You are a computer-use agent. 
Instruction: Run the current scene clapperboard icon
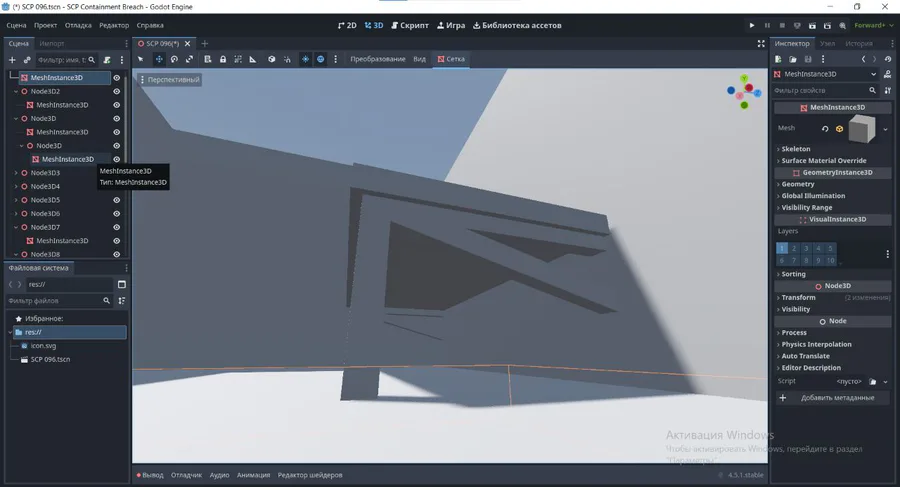point(812,25)
